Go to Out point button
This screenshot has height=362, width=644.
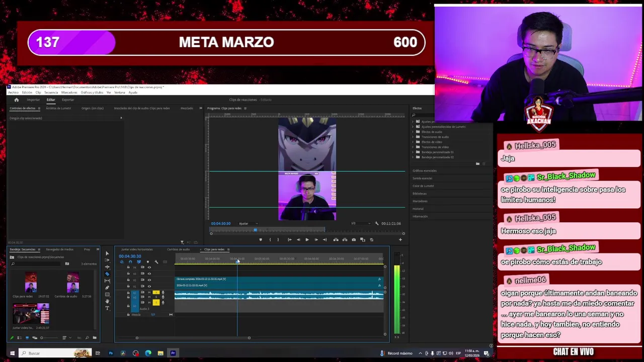point(325,240)
